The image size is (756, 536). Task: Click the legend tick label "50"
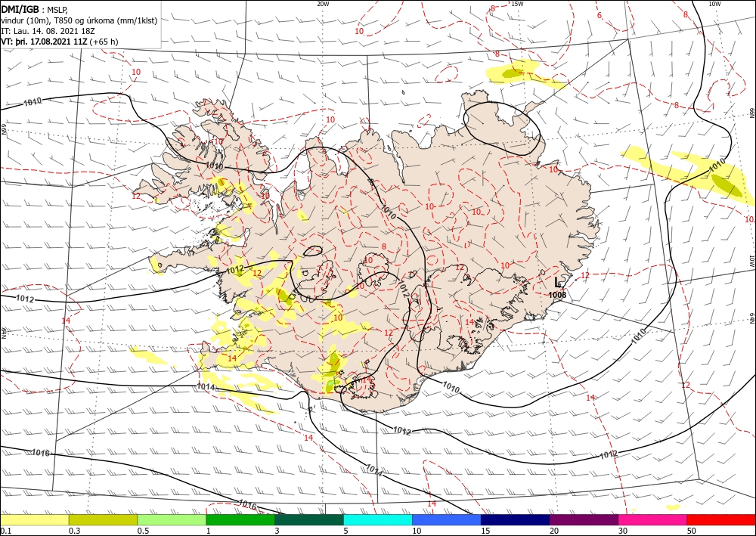pos(692,531)
